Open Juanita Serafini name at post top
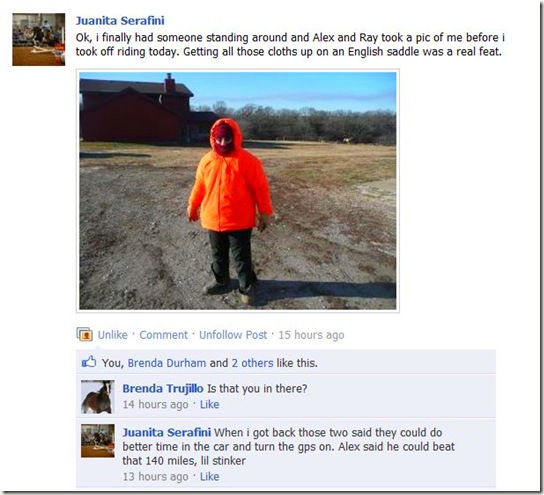Image resolution: width=544 pixels, height=495 pixels. click(x=120, y=20)
